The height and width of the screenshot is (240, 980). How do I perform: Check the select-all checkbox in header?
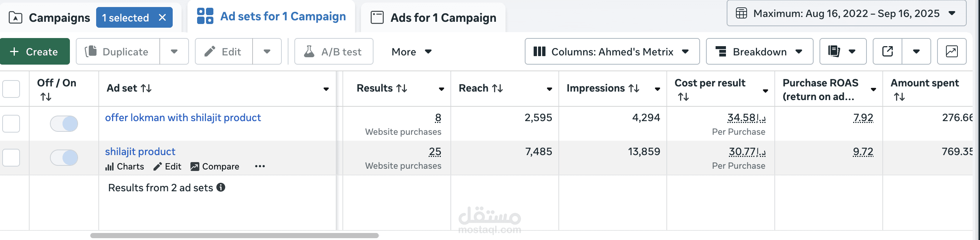point(11,89)
